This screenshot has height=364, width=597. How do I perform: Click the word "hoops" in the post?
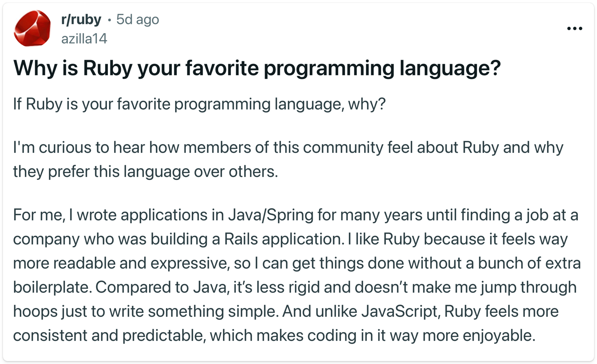pyautogui.click(x=35, y=311)
